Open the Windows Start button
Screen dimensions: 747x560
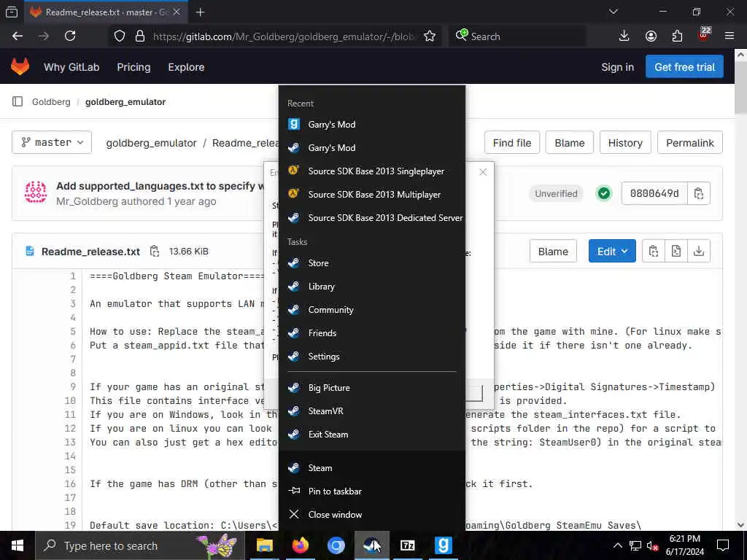[x=18, y=545]
